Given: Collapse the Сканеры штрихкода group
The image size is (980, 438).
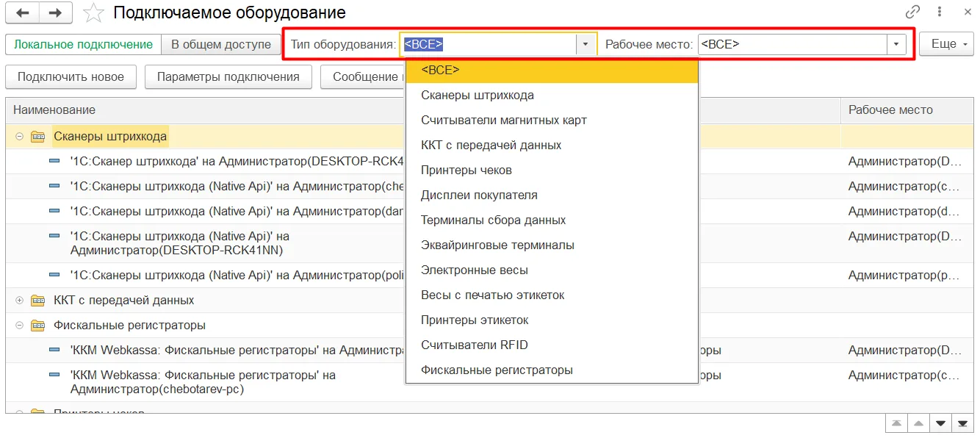Looking at the screenshot, I should 19,137.
